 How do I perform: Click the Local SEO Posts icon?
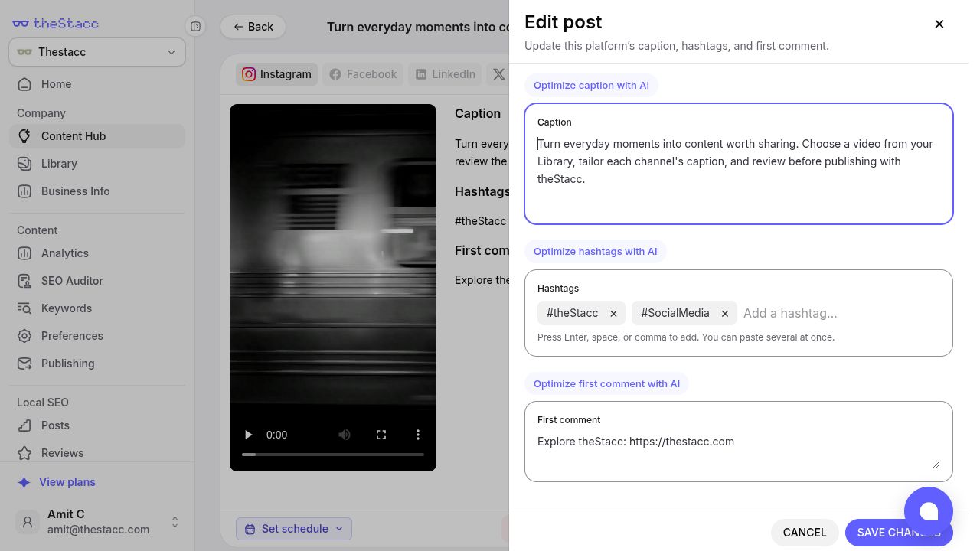pyautogui.click(x=24, y=425)
